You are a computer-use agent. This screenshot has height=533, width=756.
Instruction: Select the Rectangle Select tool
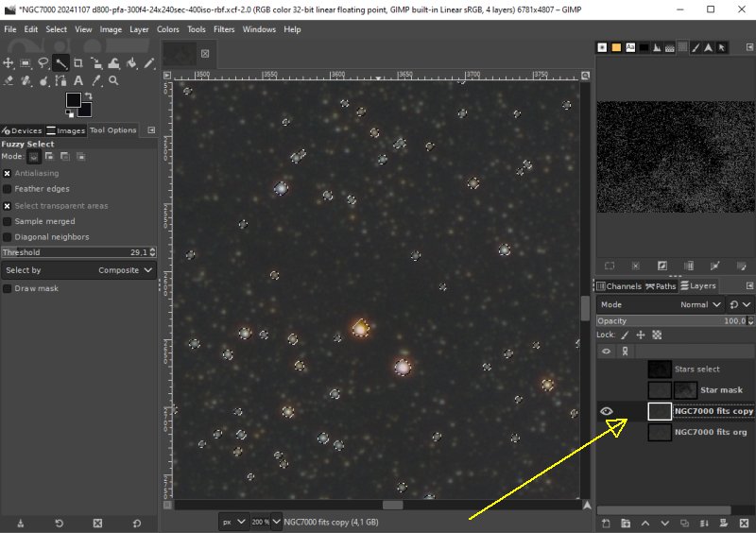26,62
